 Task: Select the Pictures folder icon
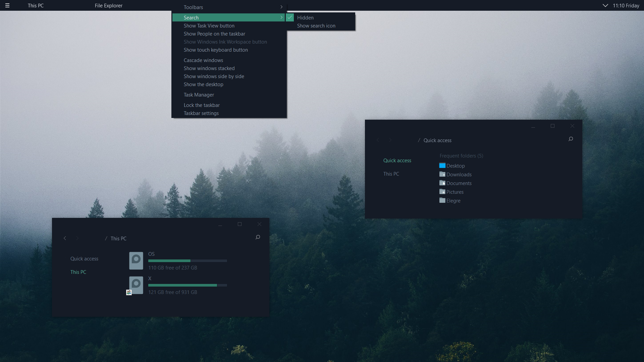[442, 192]
